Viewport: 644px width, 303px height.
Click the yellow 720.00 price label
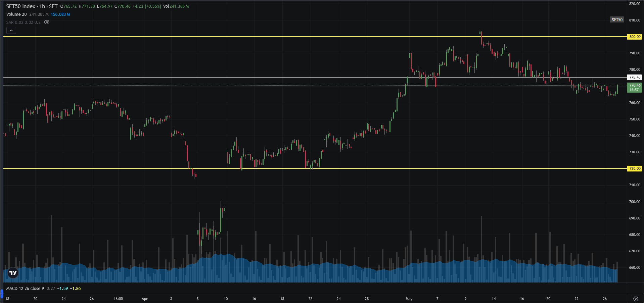click(x=634, y=168)
